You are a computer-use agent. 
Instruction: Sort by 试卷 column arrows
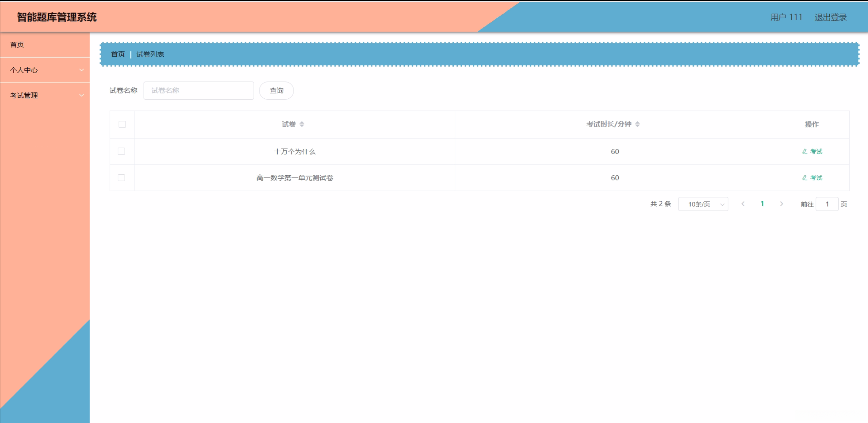pos(302,124)
